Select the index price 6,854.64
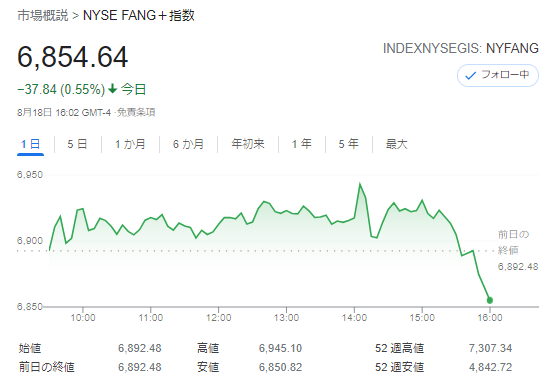Screen dimensions: 557x386 (72, 57)
